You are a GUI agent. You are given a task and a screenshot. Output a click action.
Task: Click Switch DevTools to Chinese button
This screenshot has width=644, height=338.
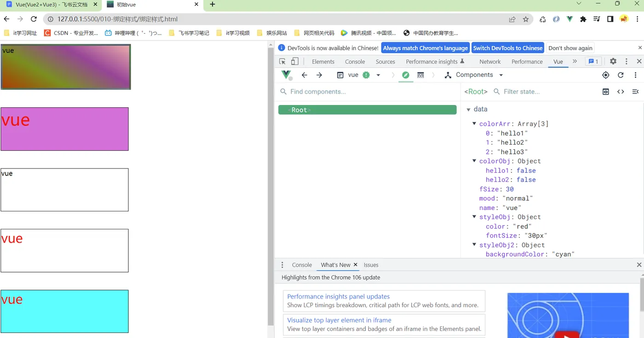coord(508,48)
